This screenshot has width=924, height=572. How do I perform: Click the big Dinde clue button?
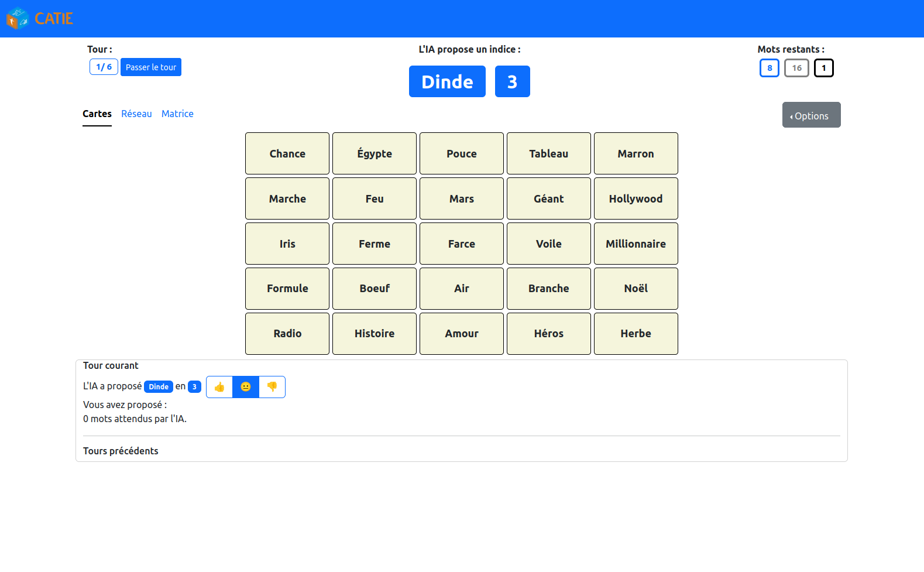(447, 81)
